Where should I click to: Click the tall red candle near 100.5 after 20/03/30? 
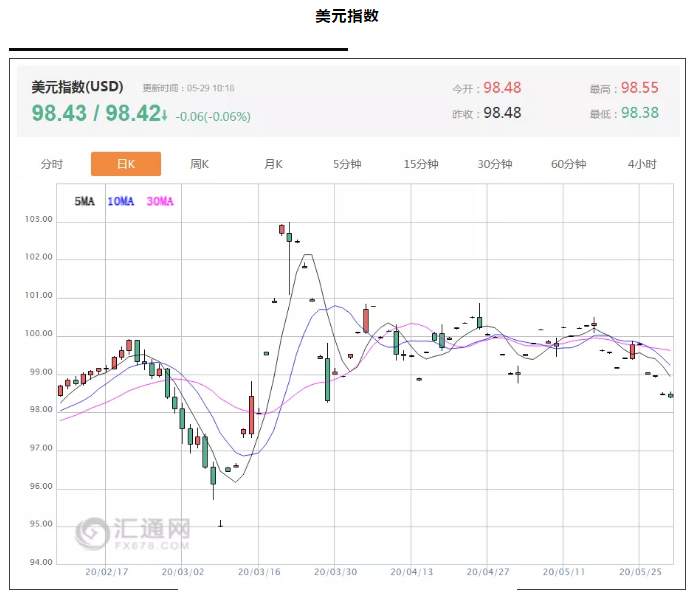[x=366, y=320]
